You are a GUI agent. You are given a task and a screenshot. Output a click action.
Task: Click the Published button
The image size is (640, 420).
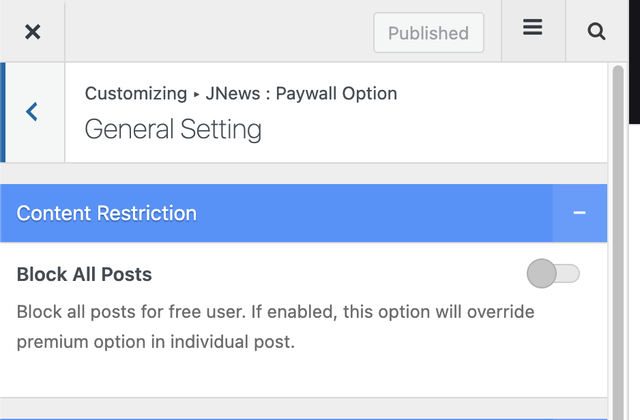(429, 33)
